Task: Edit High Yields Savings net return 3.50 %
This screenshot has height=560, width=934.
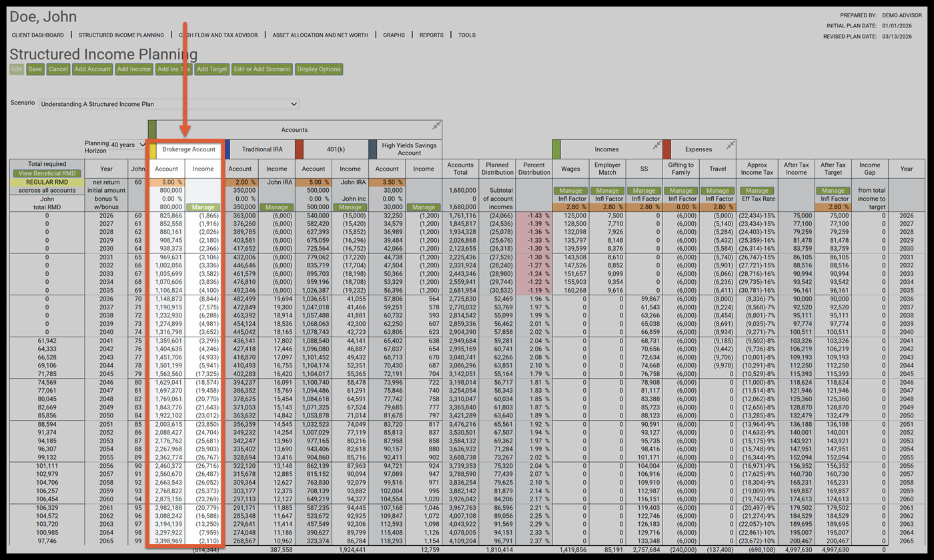Action: 387,182
